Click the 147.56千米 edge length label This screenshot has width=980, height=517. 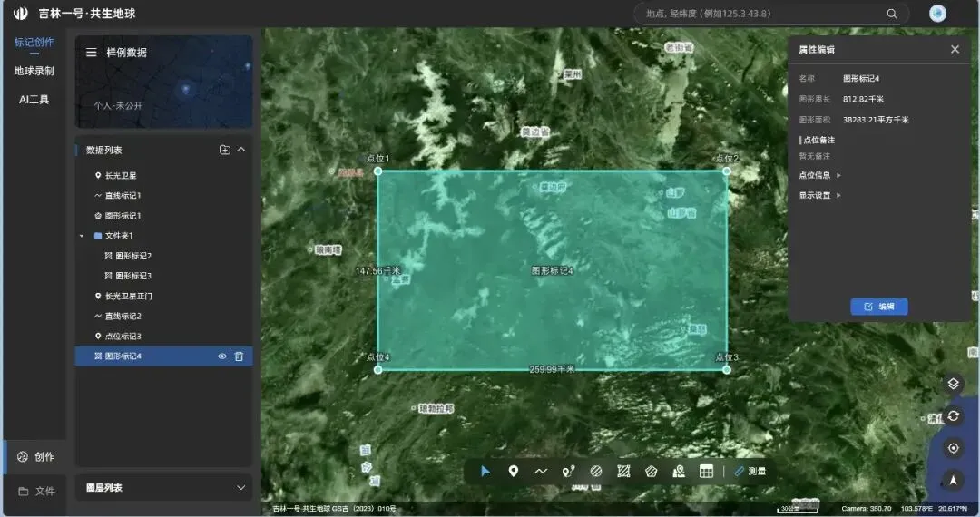[378, 271]
